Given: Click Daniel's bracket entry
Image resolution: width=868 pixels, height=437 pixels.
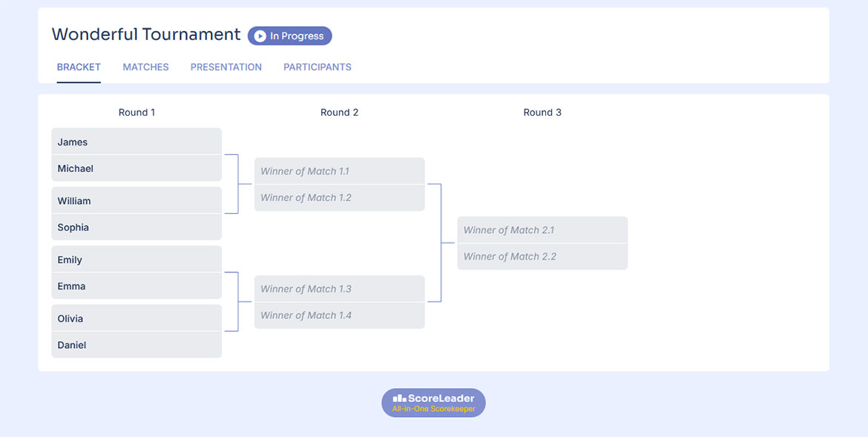Looking at the screenshot, I should [x=137, y=345].
